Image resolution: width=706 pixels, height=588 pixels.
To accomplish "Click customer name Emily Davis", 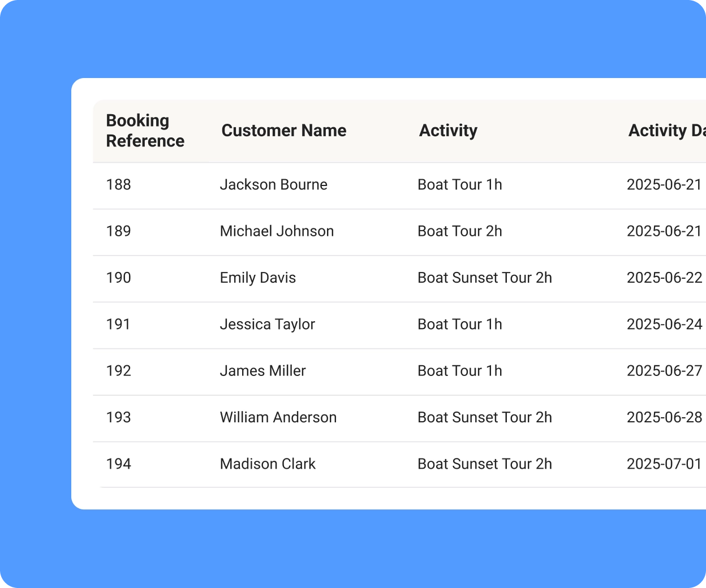I will pyautogui.click(x=258, y=278).
